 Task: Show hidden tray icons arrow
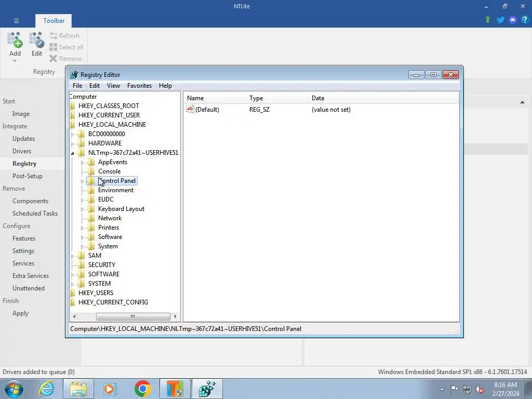click(442, 389)
